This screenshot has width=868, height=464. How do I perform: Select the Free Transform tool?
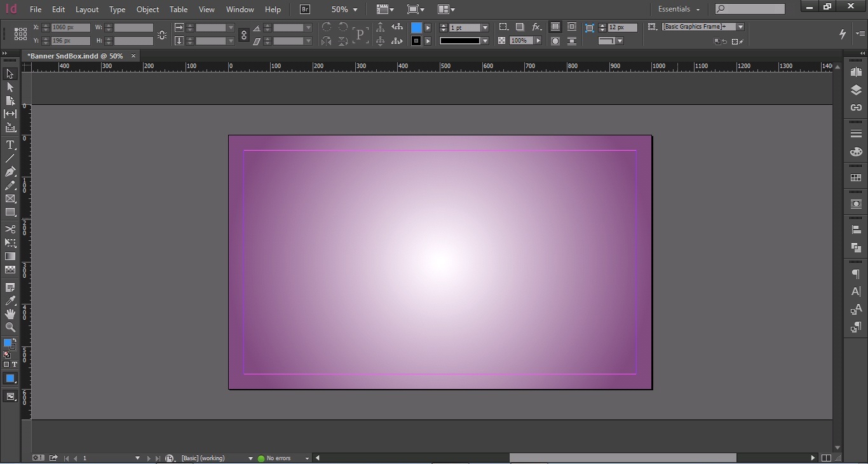10,243
